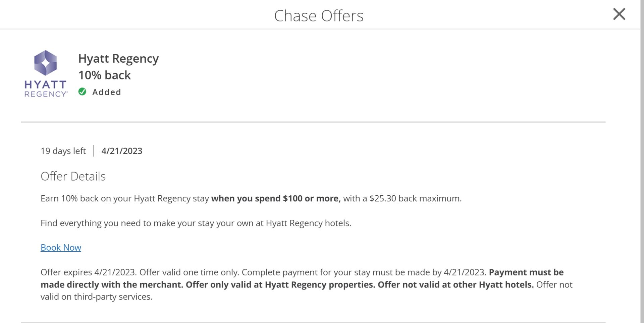This screenshot has height=323, width=644.
Task: Open the Book Now link
Action: click(61, 247)
